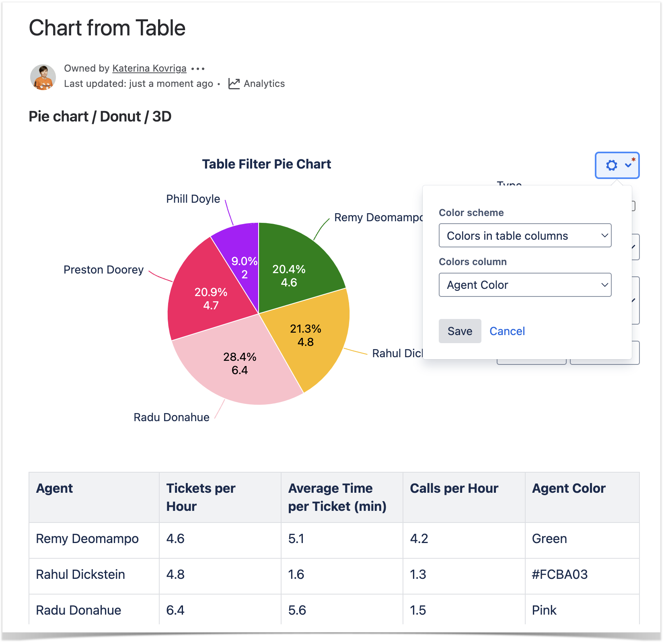Click the light pink 28.4% pie slice
The height and width of the screenshot is (644, 666).
point(241,370)
